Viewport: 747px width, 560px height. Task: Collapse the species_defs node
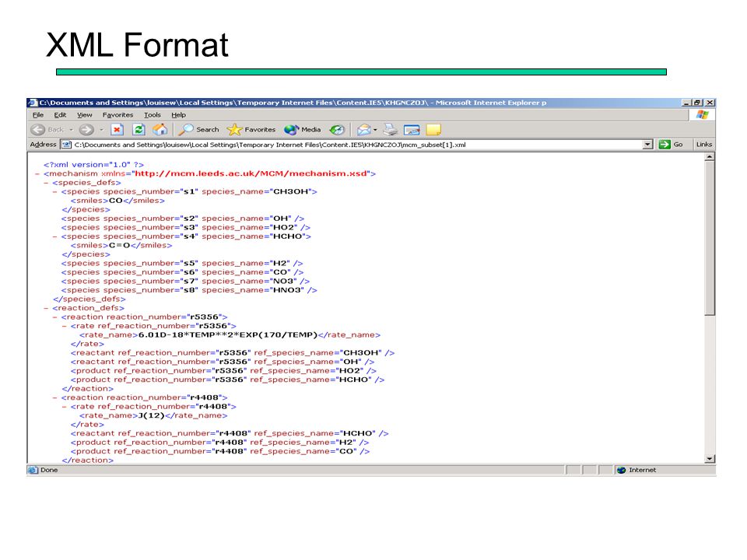pyautogui.click(x=46, y=183)
